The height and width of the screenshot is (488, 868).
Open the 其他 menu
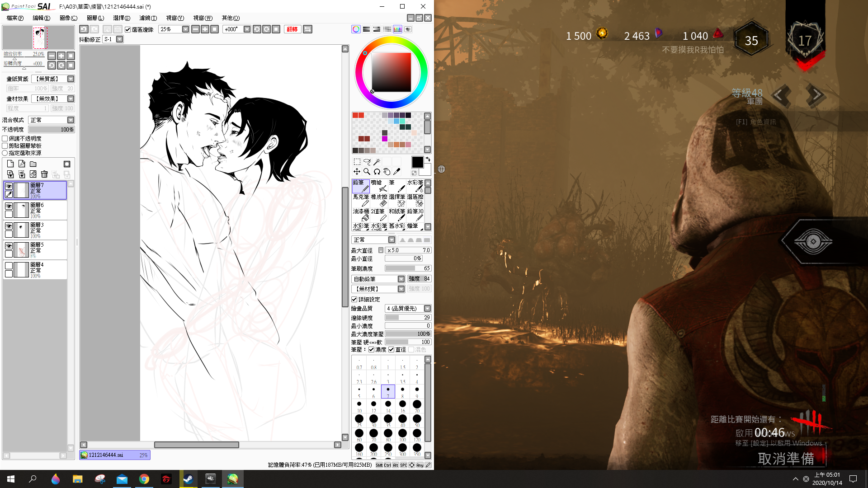tap(231, 18)
